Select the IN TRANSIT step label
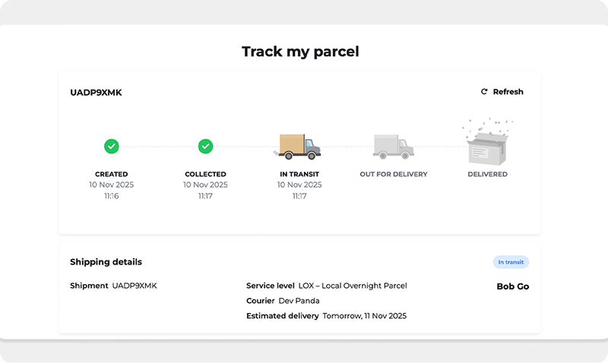 tap(299, 174)
